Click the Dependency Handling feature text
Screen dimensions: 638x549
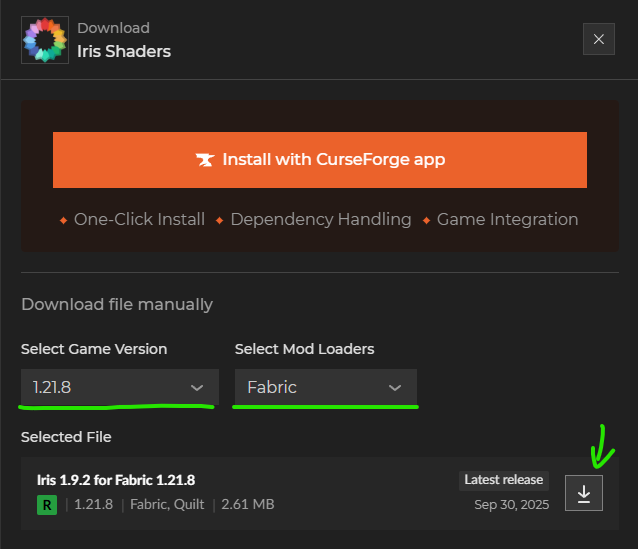pyautogui.click(x=320, y=219)
